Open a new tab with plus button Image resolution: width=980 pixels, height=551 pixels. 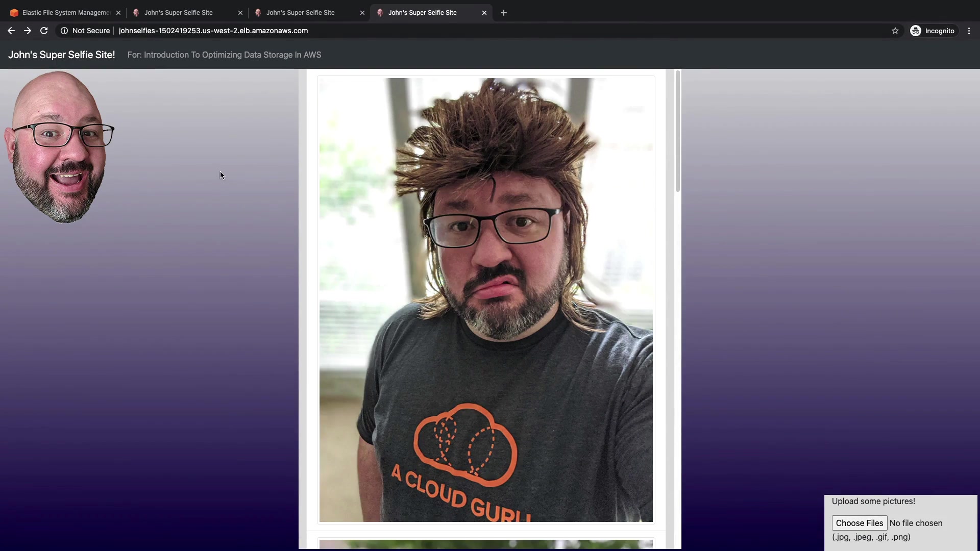[x=504, y=13]
